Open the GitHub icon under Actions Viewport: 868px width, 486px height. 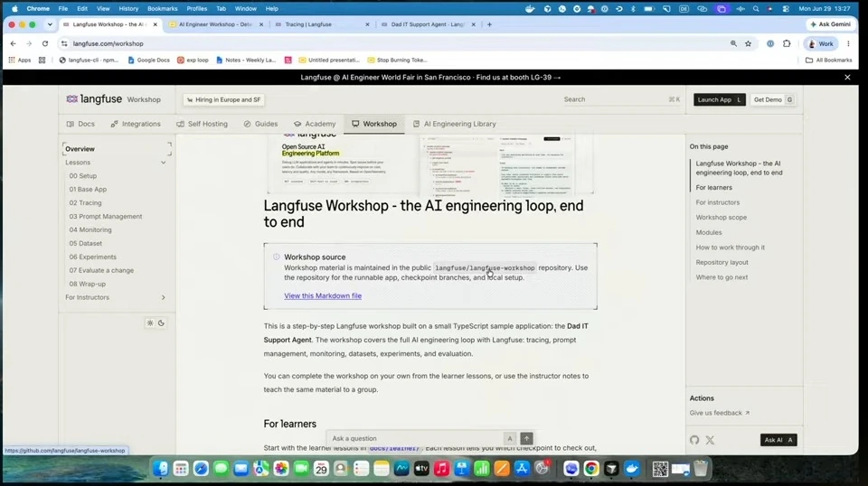click(694, 440)
